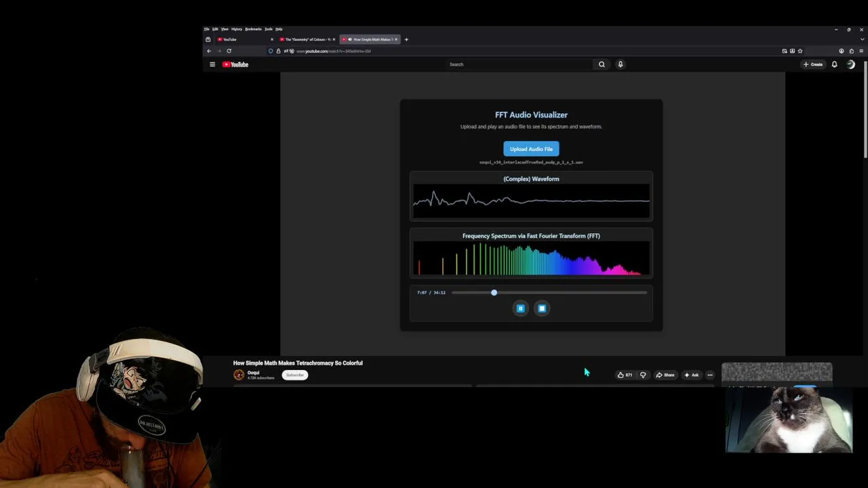Click the site padlock icon

(x=278, y=51)
